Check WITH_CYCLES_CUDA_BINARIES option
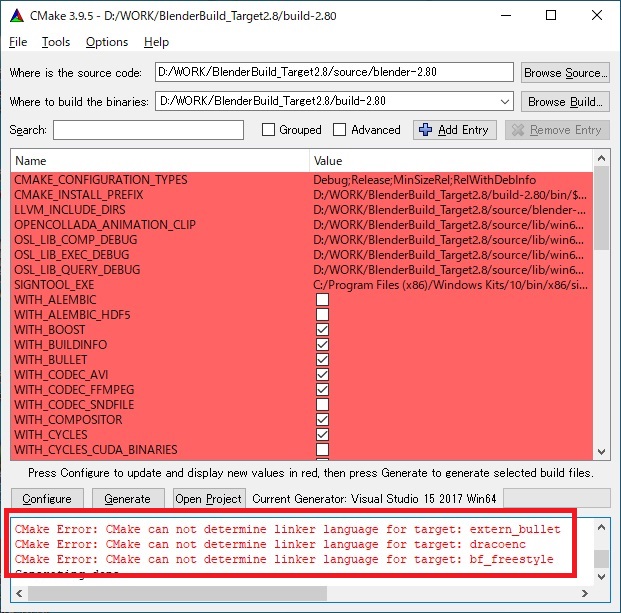The image size is (621, 613). 322,450
